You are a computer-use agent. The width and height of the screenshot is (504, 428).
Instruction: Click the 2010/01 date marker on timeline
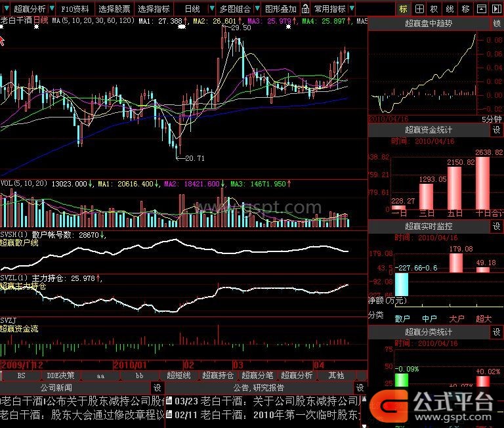pyautogui.click(x=130, y=365)
